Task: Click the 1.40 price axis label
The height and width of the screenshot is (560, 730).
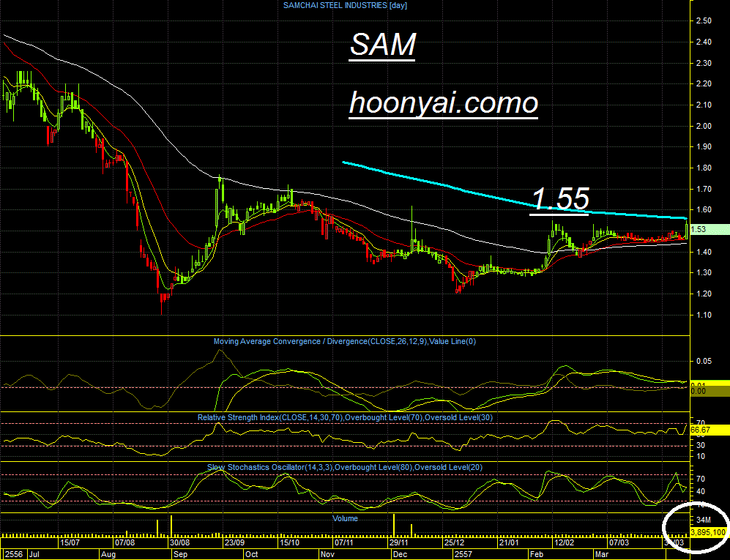Action: (x=704, y=252)
